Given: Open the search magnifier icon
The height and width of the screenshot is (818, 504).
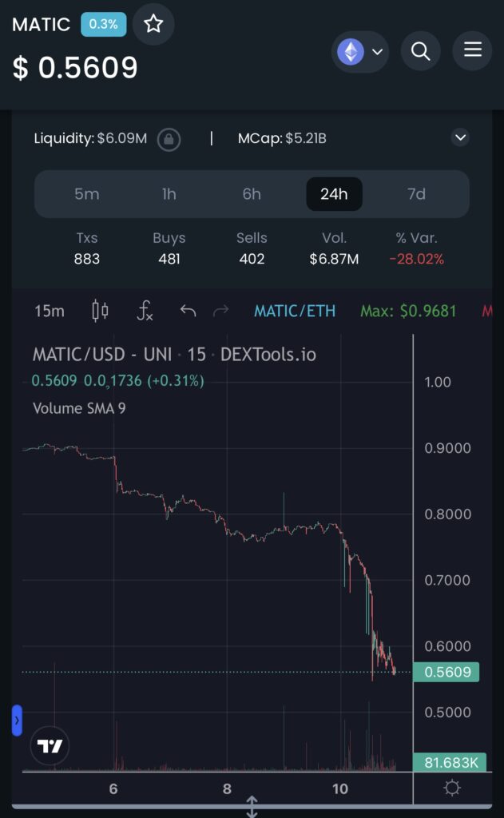Looking at the screenshot, I should (420, 52).
